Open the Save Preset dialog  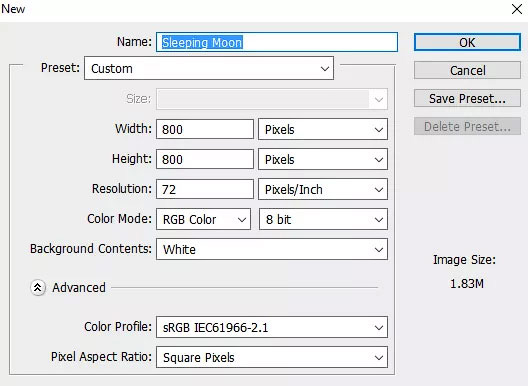(467, 98)
